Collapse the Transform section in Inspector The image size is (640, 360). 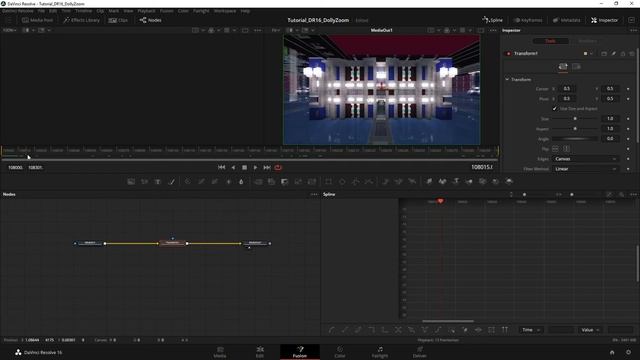pos(507,79)
